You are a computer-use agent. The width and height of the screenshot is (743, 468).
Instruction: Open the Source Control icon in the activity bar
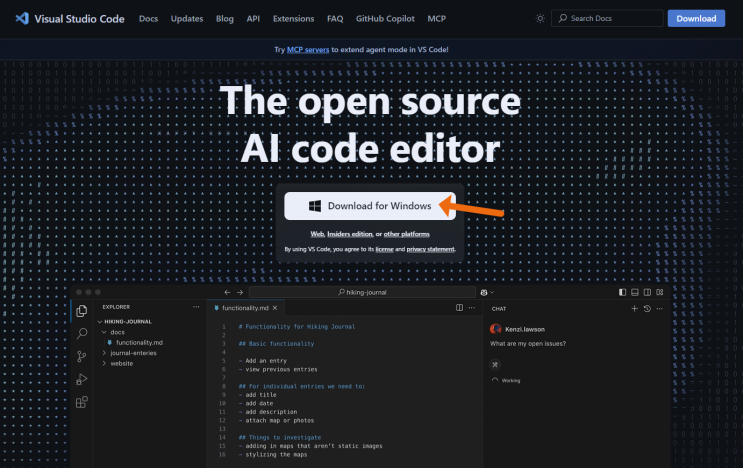point(82,356)
